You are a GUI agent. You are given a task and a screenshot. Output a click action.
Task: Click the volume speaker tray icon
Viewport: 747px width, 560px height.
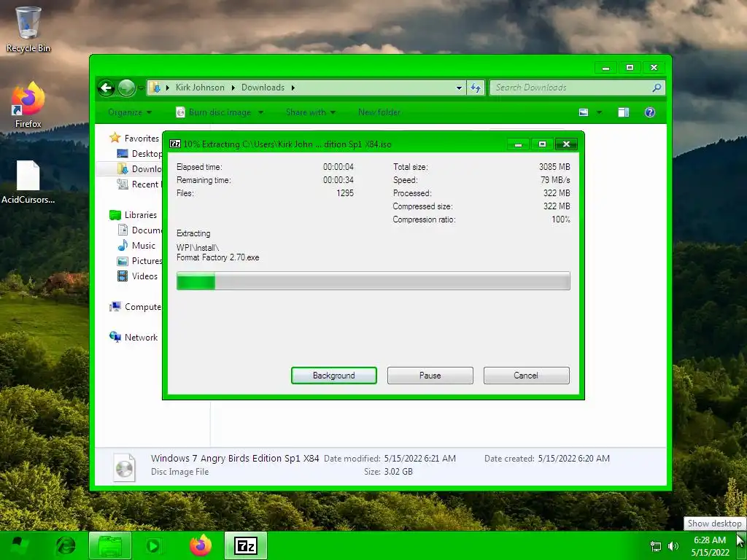(x=673, y=546)
